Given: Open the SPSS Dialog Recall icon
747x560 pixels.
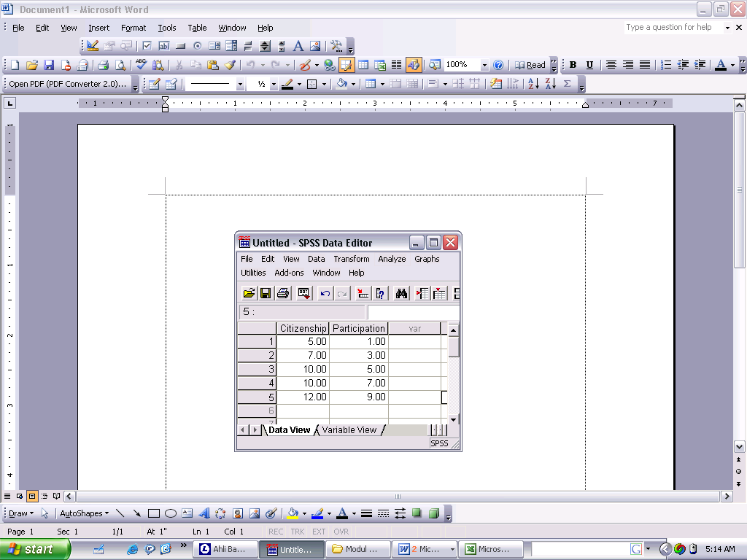Looking at the screenshot, I should 304,294.
